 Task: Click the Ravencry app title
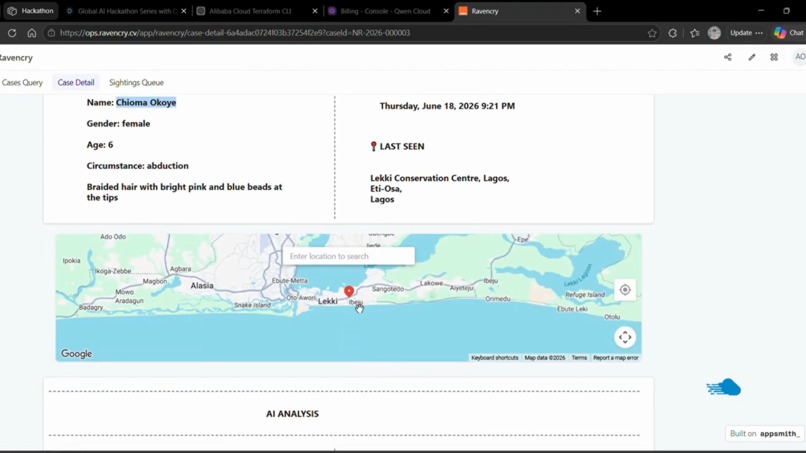click(15, 58)
